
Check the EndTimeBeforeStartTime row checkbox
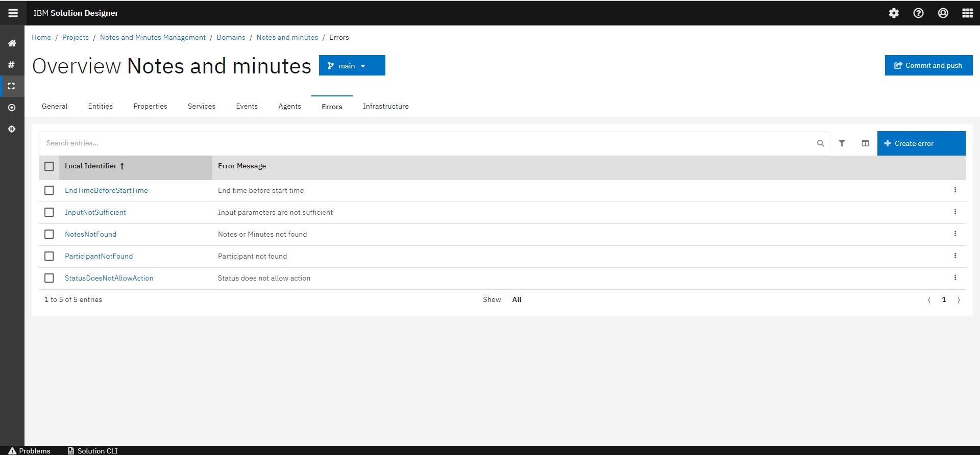(x=49, y=190)
